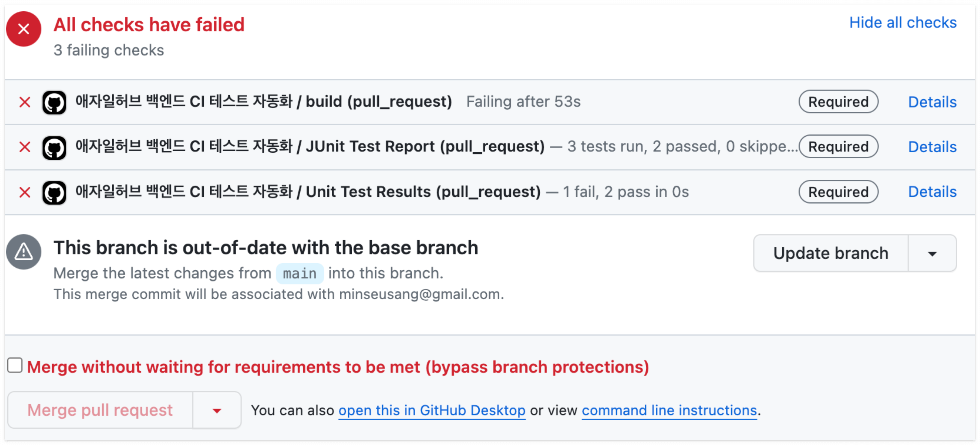Click the open this in GitHub Desktop link
Image resolution: width=980 pixels, height=445 pixels.
432,410
